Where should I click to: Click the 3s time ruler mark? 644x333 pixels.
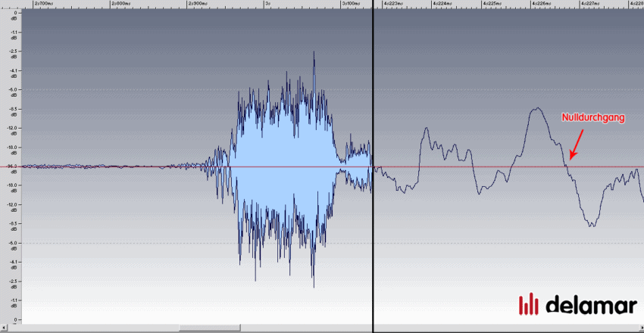[x=267, y=4]
